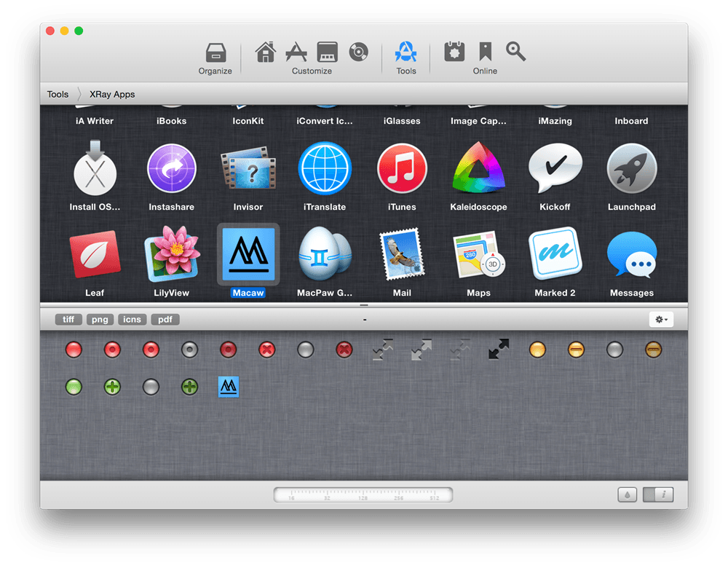728x566 pixels.
Task: Click the Customize toolbar label
Action: [312, 71]
